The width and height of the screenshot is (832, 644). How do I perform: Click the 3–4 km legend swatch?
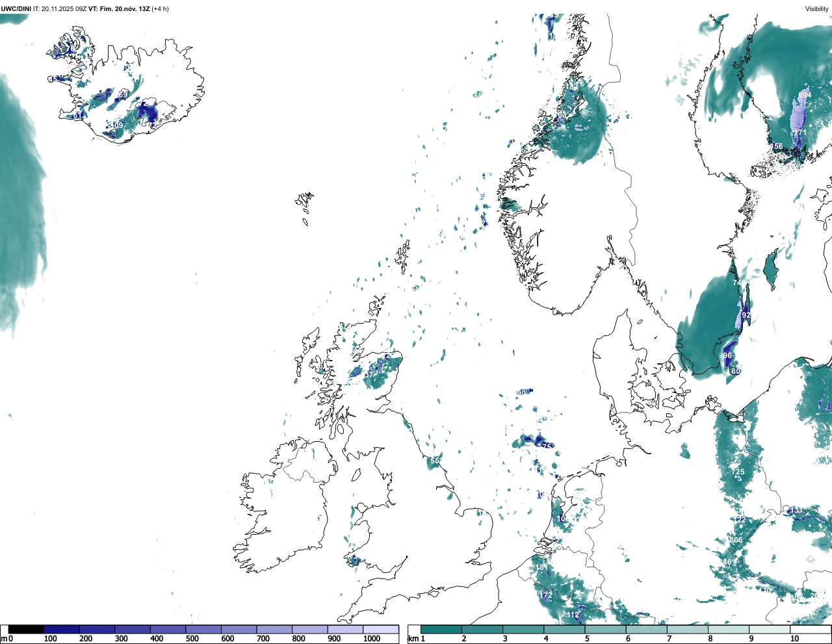pos(523,629)
